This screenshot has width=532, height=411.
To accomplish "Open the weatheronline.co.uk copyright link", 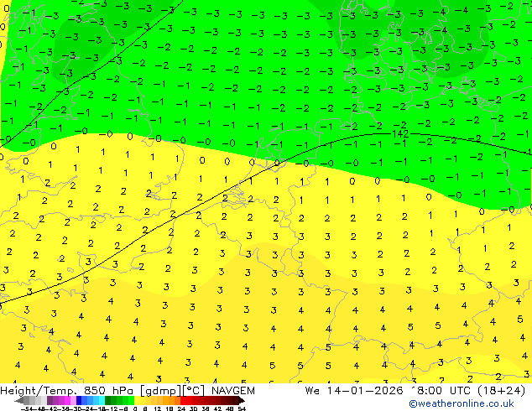I will pos(462,403).
